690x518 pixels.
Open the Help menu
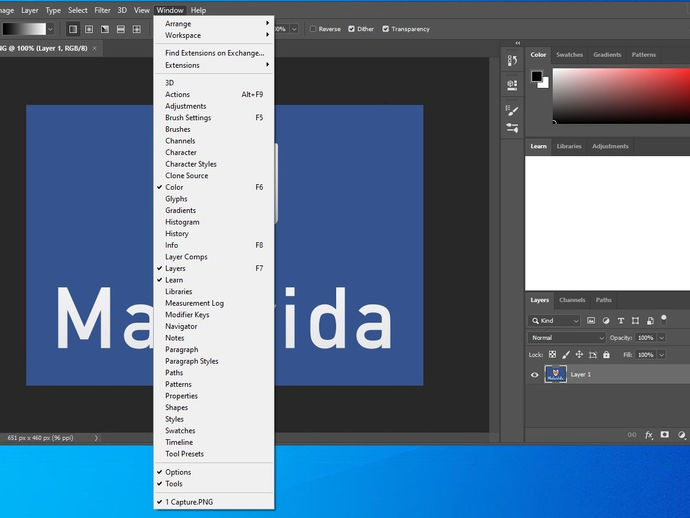click(198, 10)
